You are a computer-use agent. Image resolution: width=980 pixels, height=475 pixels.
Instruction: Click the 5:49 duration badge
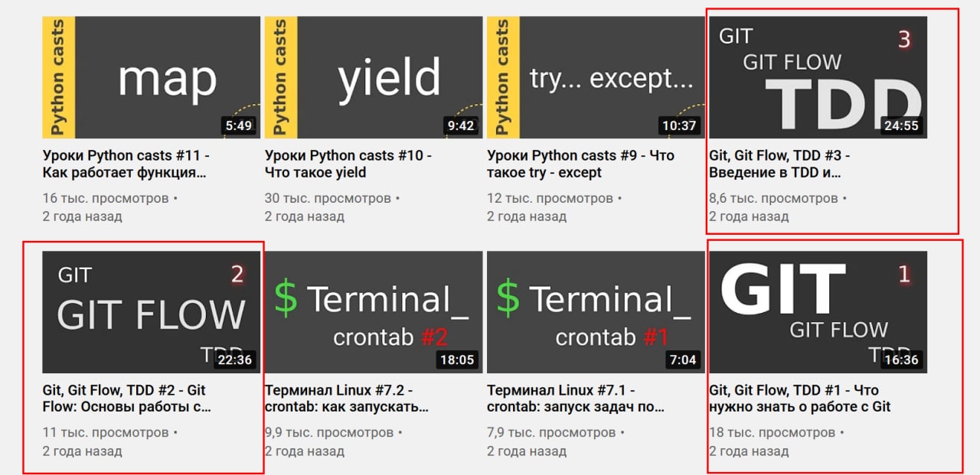[238, 125]
